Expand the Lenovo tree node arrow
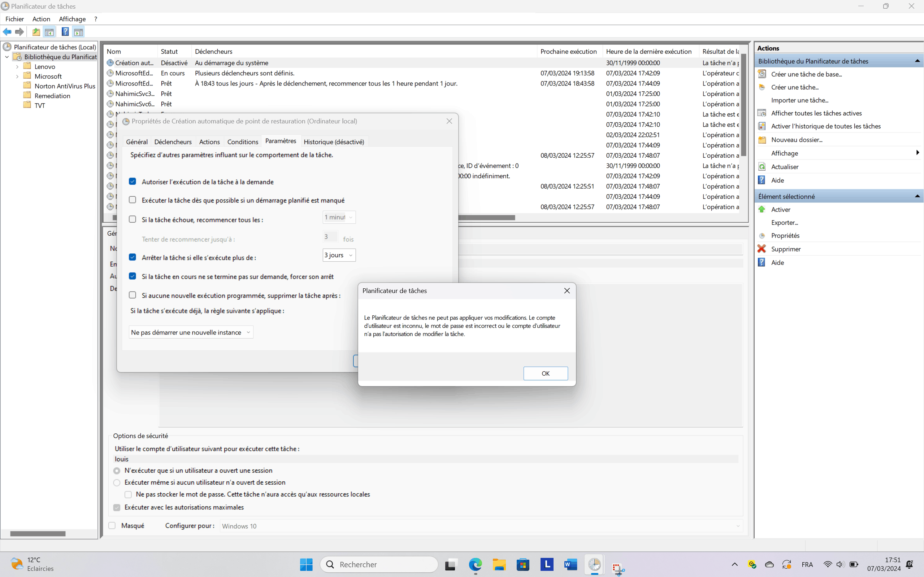Image resolution: width=924 pixels, height=577 pixels. click(x=17, y=66)
